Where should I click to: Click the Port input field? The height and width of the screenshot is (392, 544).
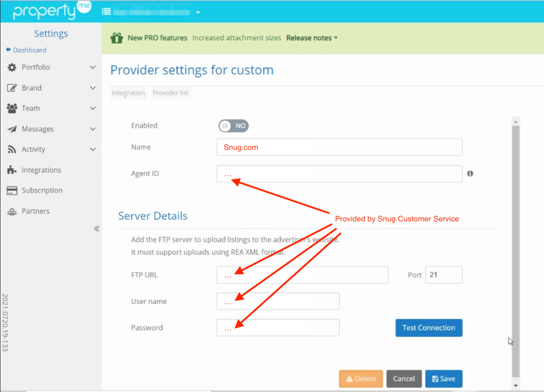(444, 275)
